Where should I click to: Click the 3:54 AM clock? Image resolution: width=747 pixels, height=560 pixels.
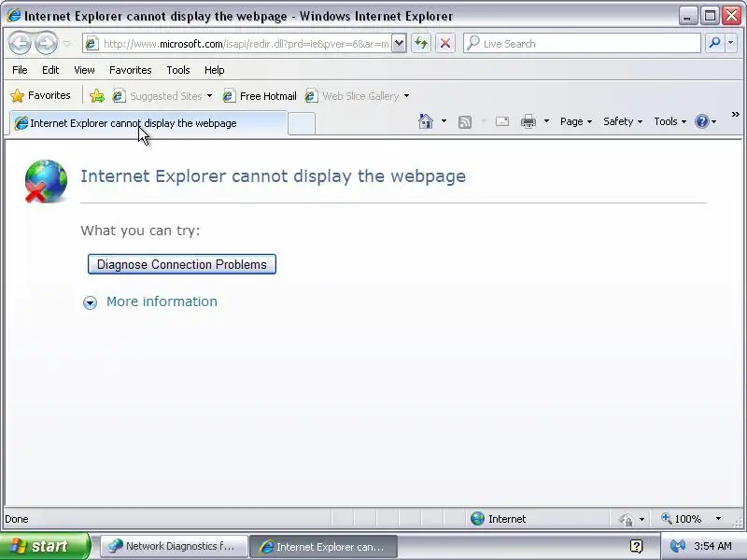(x=712, y=546)
